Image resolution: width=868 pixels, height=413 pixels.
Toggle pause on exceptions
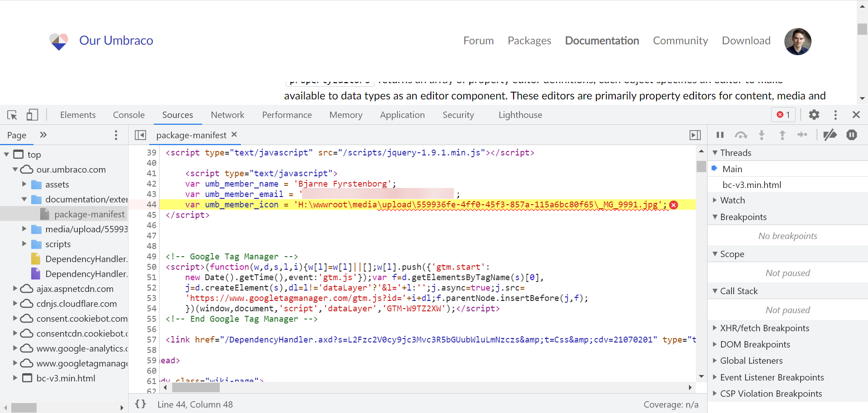[853, 135]
